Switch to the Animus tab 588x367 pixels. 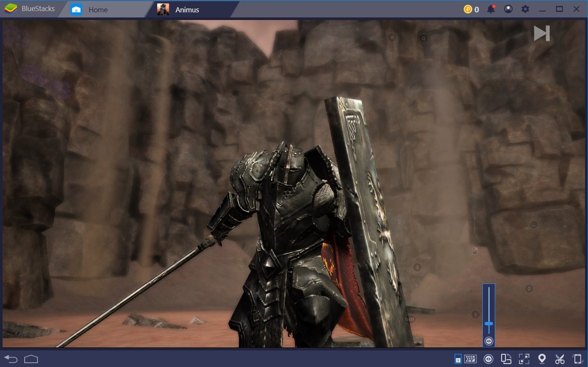tap(192, 9)
